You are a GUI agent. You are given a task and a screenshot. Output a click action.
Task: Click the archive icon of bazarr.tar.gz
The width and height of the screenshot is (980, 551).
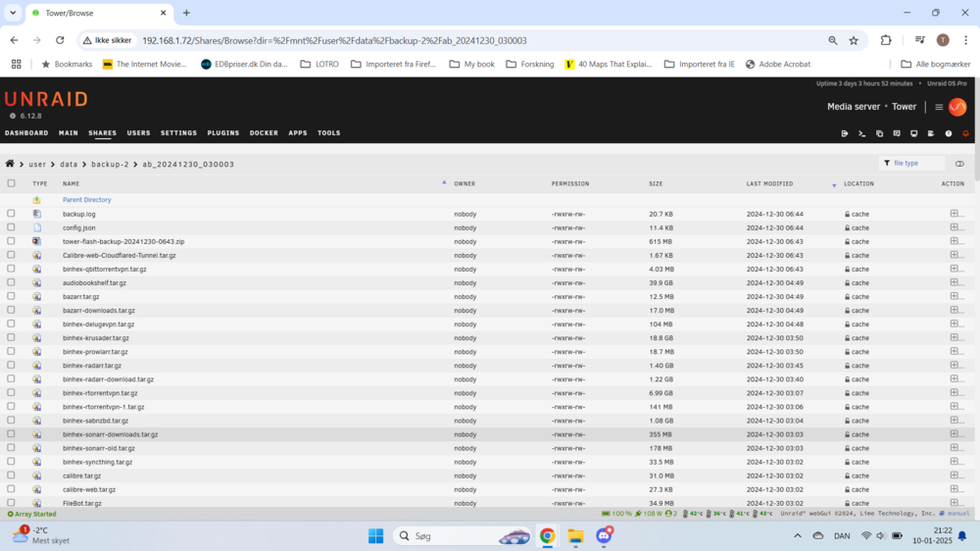pyautogui.click(x=37, y=296)
